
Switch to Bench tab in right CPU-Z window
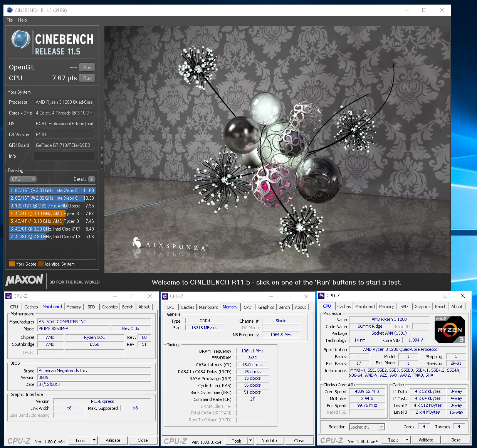pyautogui.click(x=441, y=307)
